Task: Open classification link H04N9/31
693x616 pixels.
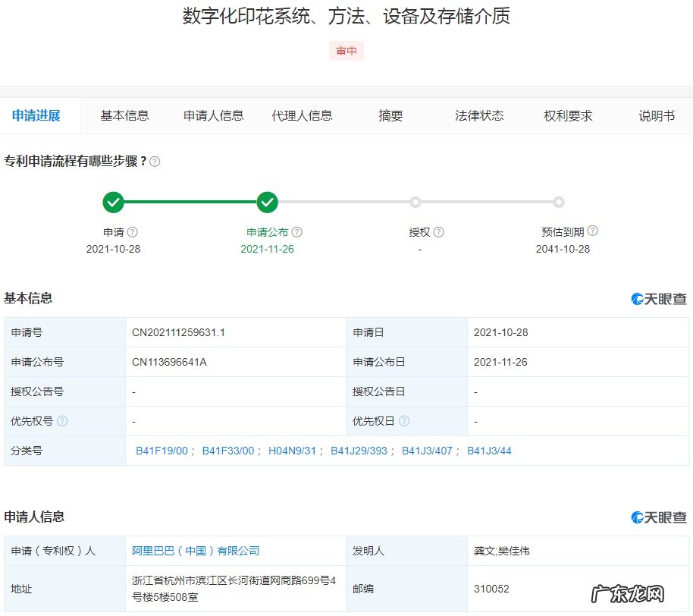Action: point(292,451)
